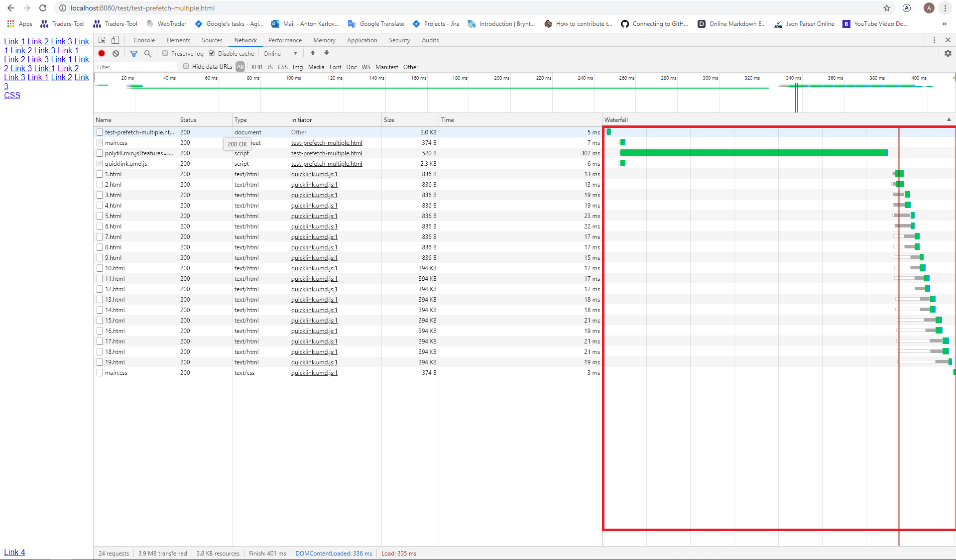The height and width of the screenshot is (560, 956).
Task: Clear the network requests list
Action: click(116, 53)
